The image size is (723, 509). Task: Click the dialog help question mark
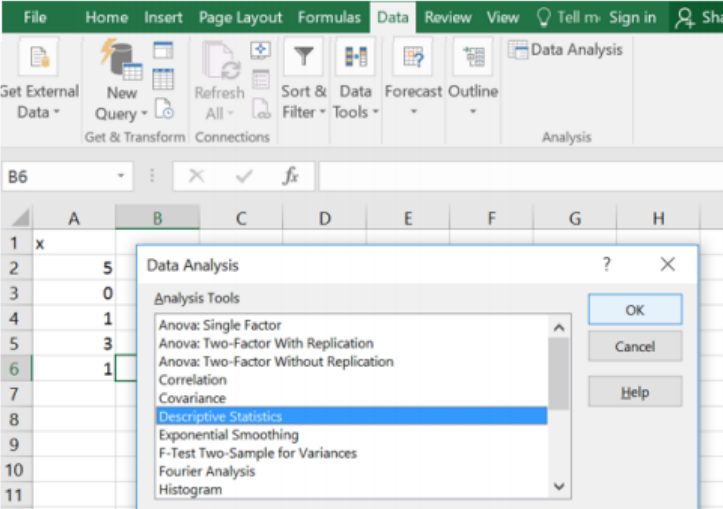point(607,264)
